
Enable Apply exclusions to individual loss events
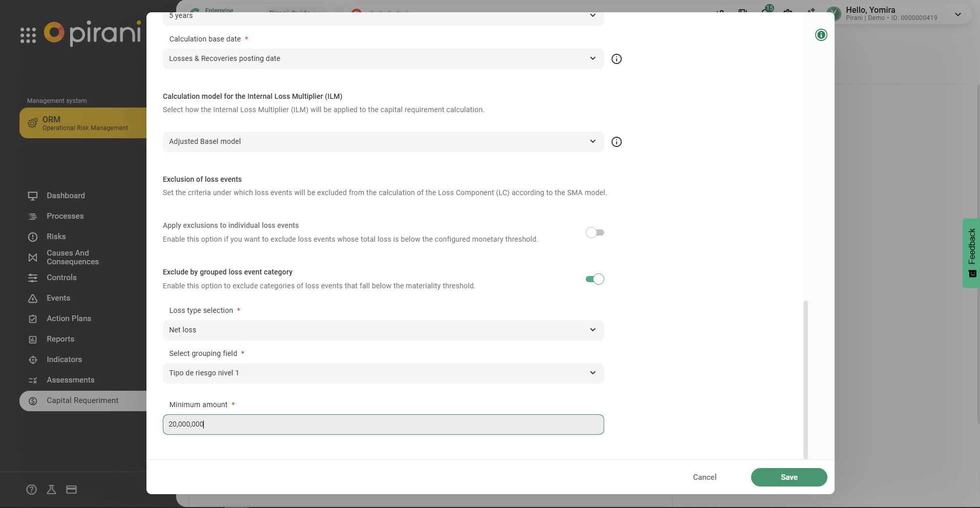click(594, 232)
